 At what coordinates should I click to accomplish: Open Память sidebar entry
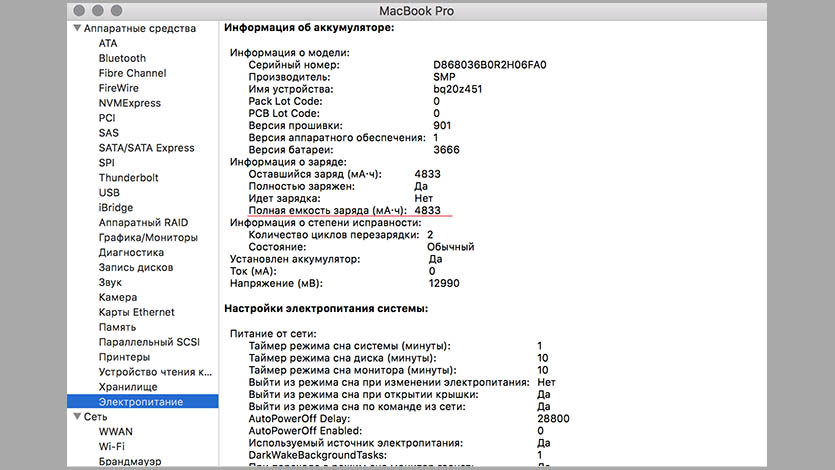point(117,327)
